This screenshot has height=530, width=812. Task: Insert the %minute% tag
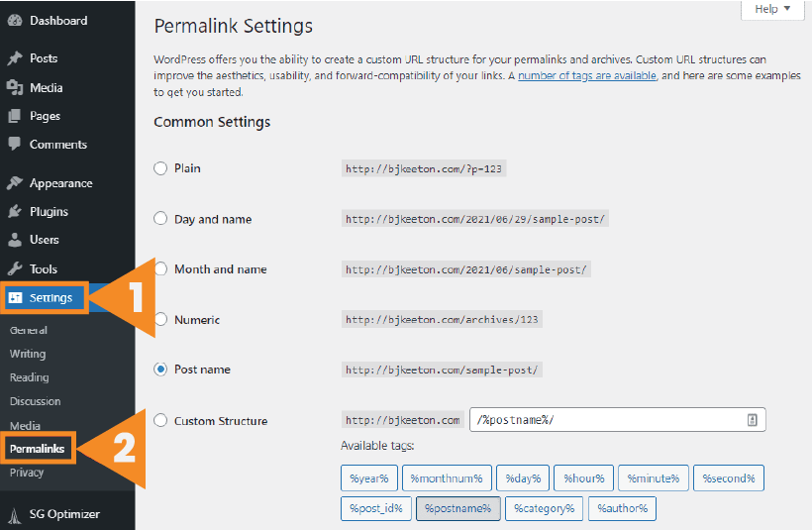click(653, 478)
